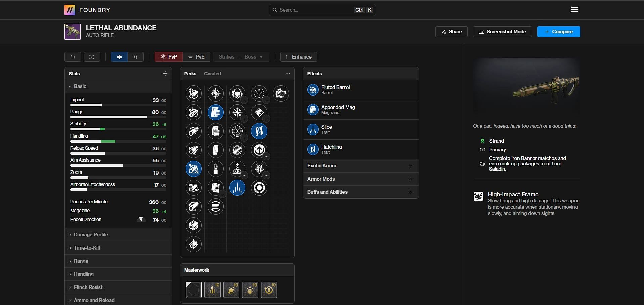Focus the Search input field
Image resolution: width=644 pixels, height=305 pixels.
(322, 10)
